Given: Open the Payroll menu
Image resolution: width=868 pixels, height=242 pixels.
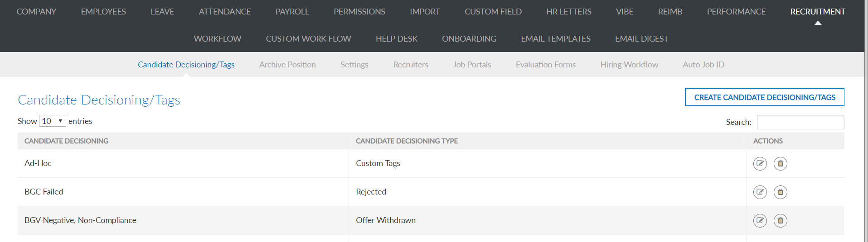Looking at the screenshot, I should pos(292,12).
